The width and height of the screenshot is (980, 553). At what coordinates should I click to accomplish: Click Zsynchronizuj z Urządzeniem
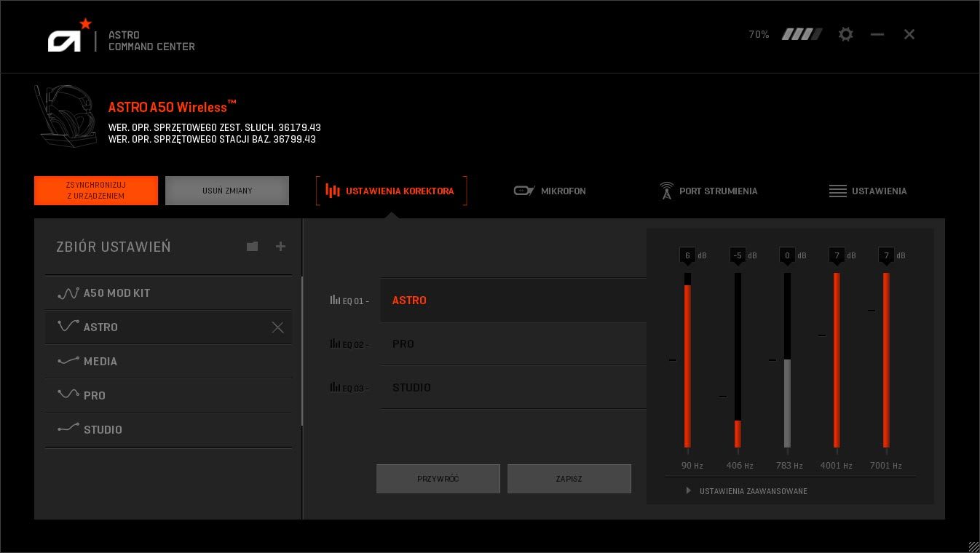tap(95, 191)
